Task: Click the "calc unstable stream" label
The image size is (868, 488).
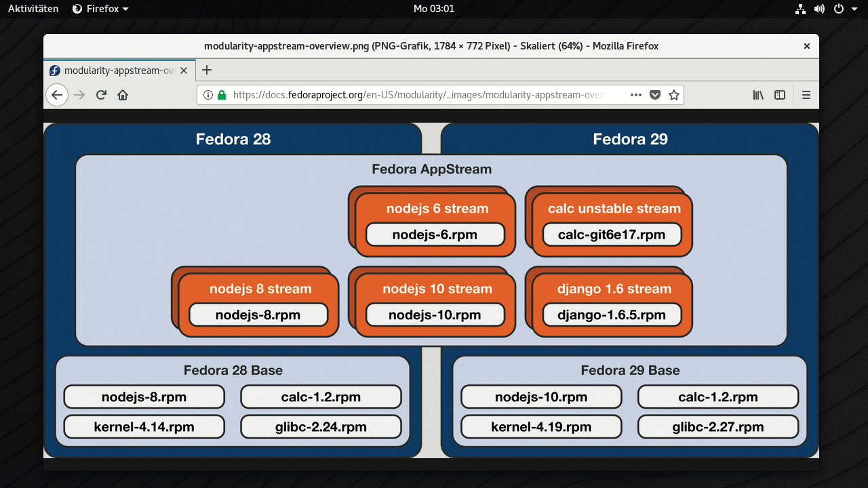Action: tap(614, 209)
